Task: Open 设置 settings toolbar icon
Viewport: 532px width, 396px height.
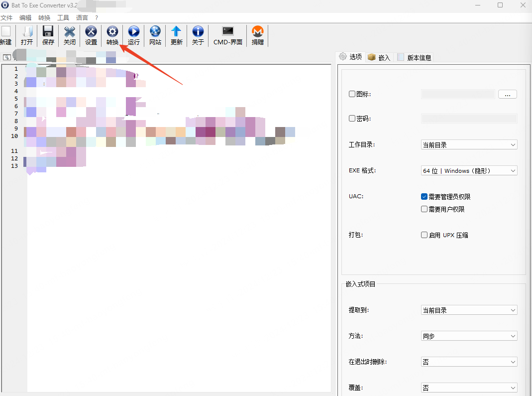Action: 91,35
